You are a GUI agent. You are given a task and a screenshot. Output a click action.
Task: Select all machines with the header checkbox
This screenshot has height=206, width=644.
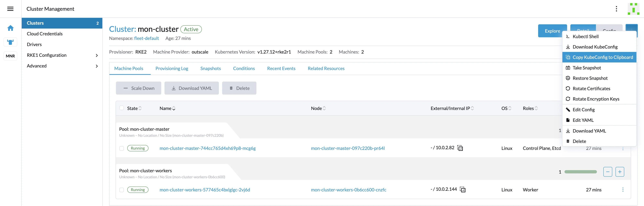(x=122, y=108)
